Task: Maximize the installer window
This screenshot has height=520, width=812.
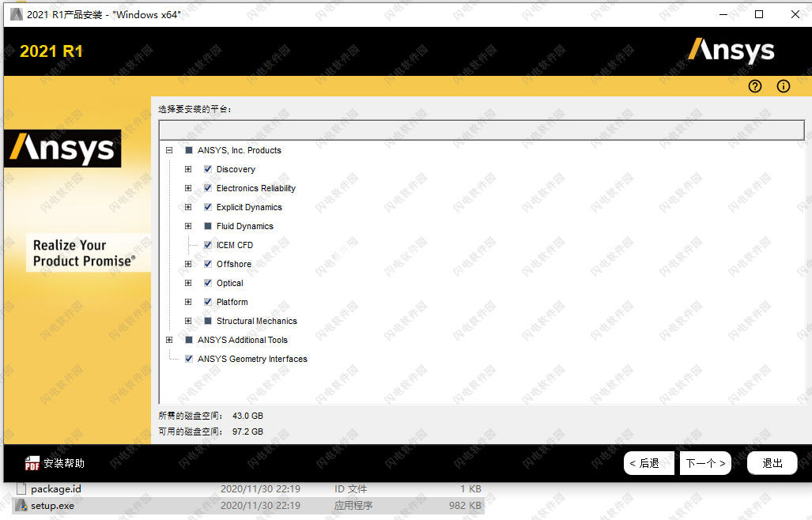Action: coord(759,14)
